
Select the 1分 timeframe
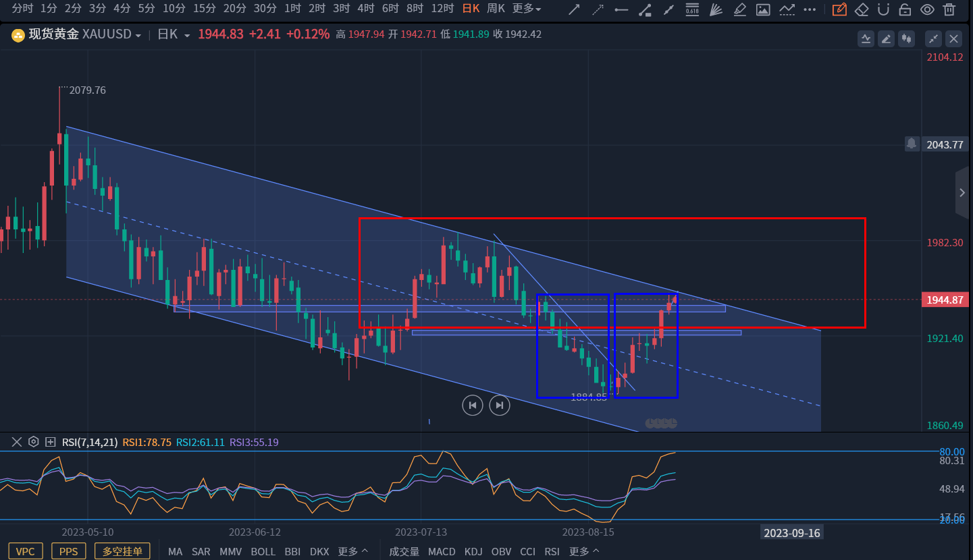[49, 9]
